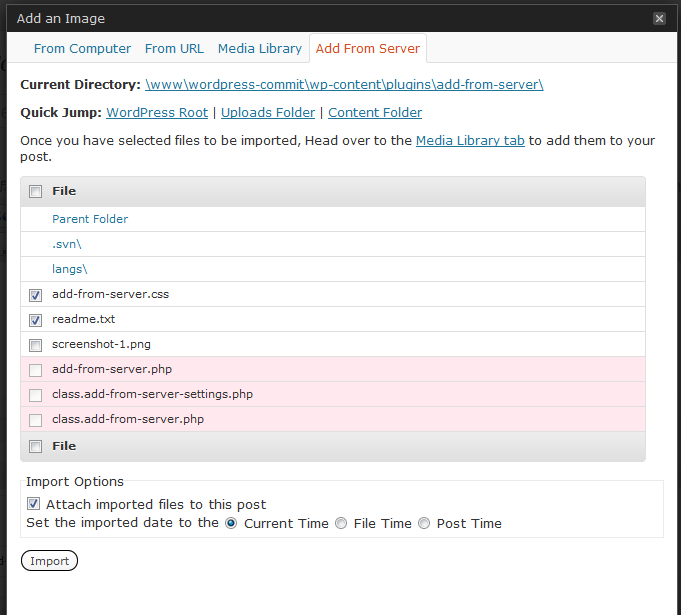The width and height of the screenshot is (681, 615).
Task: Switch to the Media Library tab
Action: pyautogui.click(x=260, y=48)
